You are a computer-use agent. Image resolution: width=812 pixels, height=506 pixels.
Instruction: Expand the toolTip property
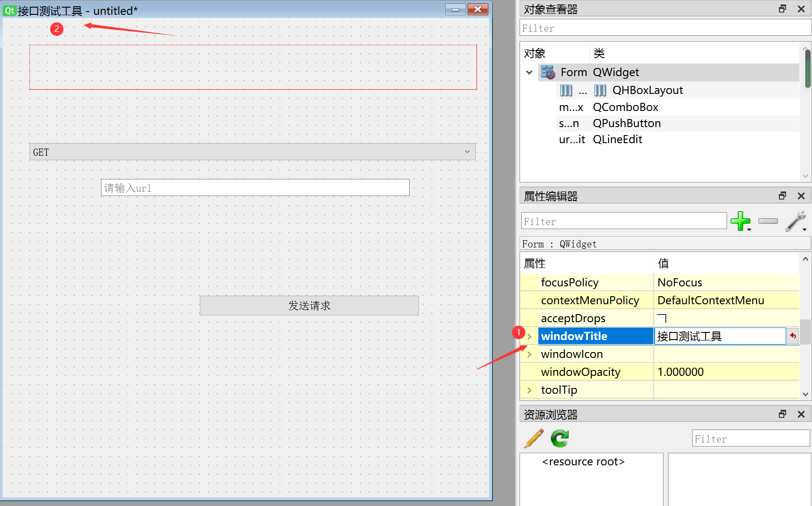529,390
